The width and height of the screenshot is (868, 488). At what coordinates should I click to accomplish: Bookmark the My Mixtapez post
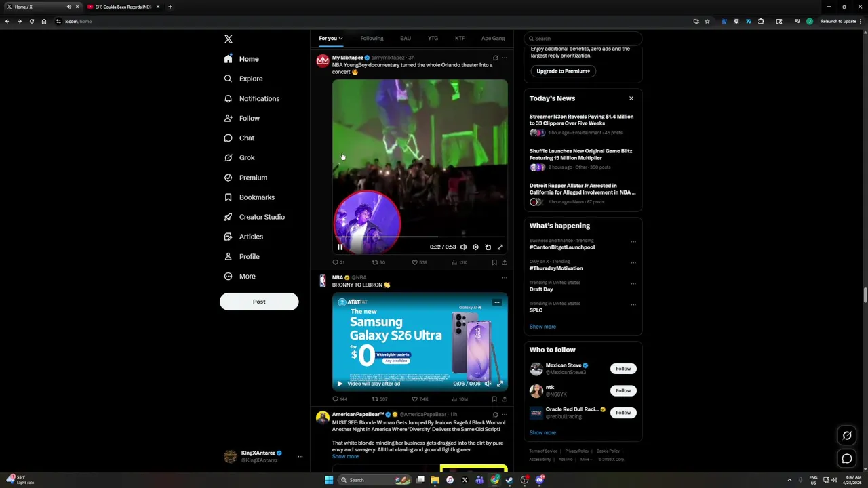click(494, 262)
